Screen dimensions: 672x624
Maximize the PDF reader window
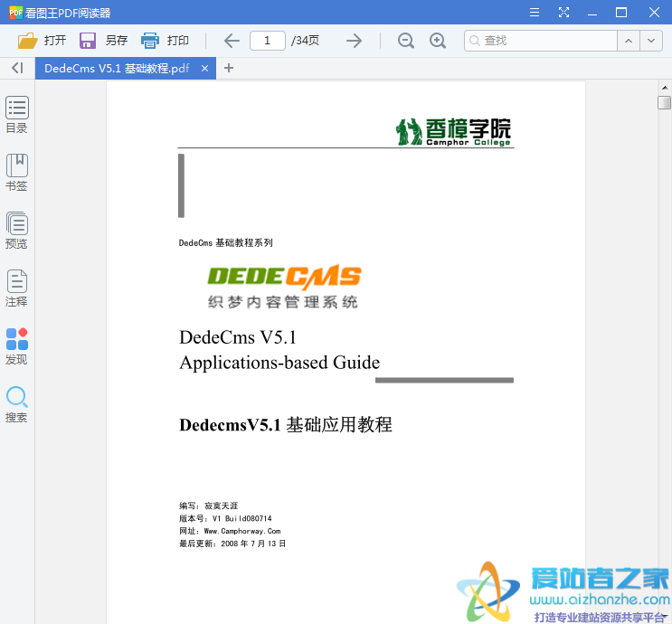pos(621,13)
